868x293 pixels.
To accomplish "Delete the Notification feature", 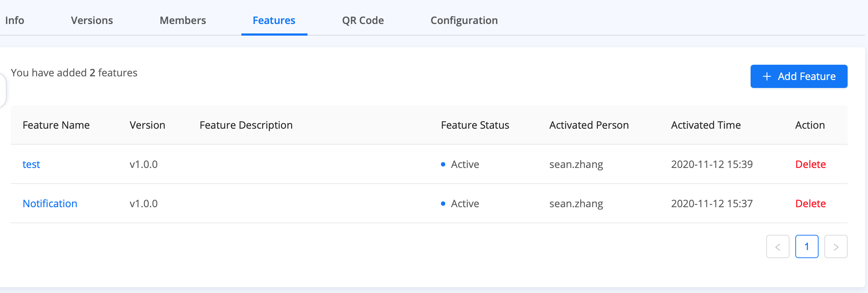I will coord(811,204).
